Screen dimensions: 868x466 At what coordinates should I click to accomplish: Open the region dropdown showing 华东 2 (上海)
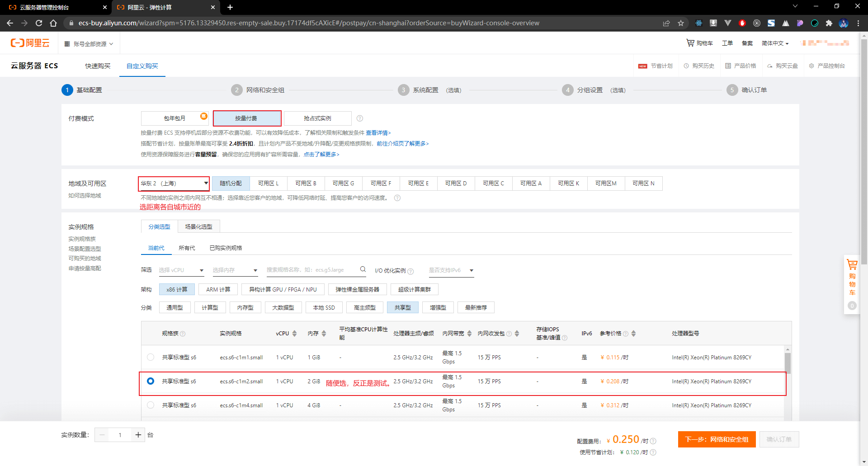pyautogui.click(x=174, y=184)
